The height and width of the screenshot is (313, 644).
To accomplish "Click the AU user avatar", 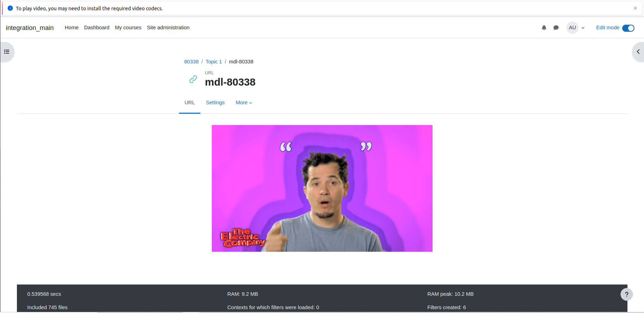I will (573, 28).
